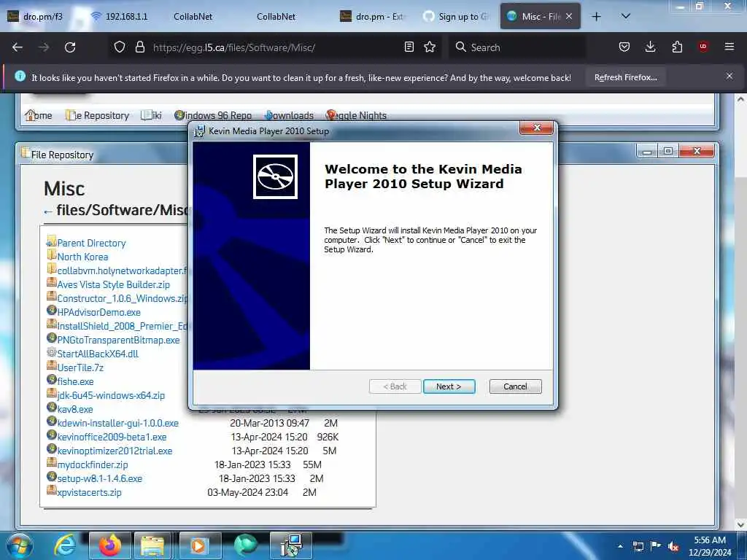Open the Wiki navigation link
This screenshot has height=560, width=747.
(152, 115)
